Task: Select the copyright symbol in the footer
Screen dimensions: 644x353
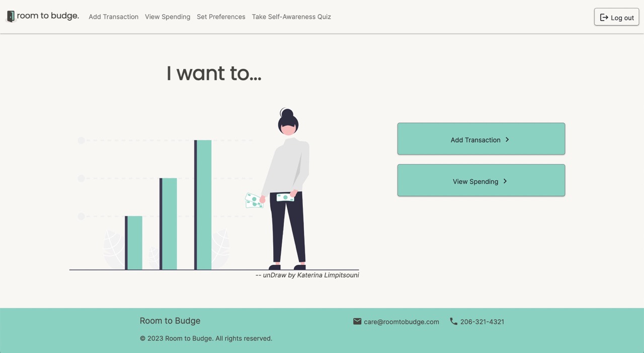Action: pos(142,338)
